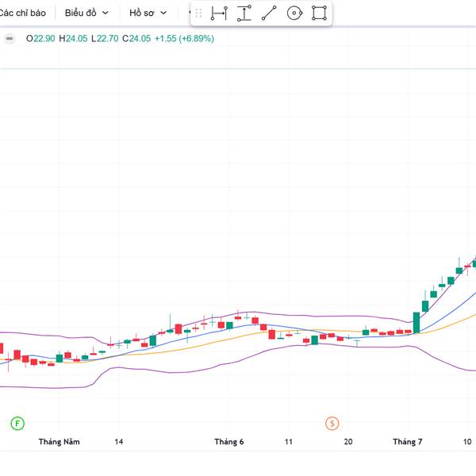
Task: Click the Tháng 7 date label
Action: [x=408, y=442]
